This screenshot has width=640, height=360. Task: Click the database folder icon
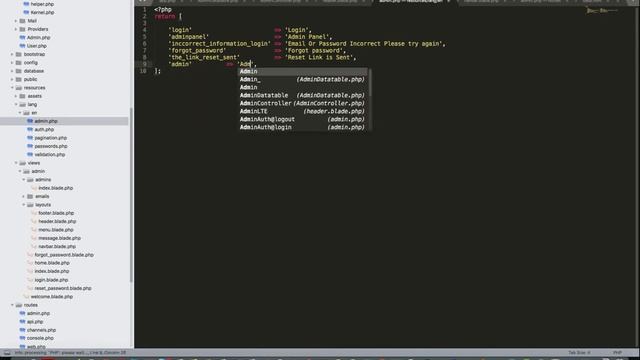tap(18, 71)
